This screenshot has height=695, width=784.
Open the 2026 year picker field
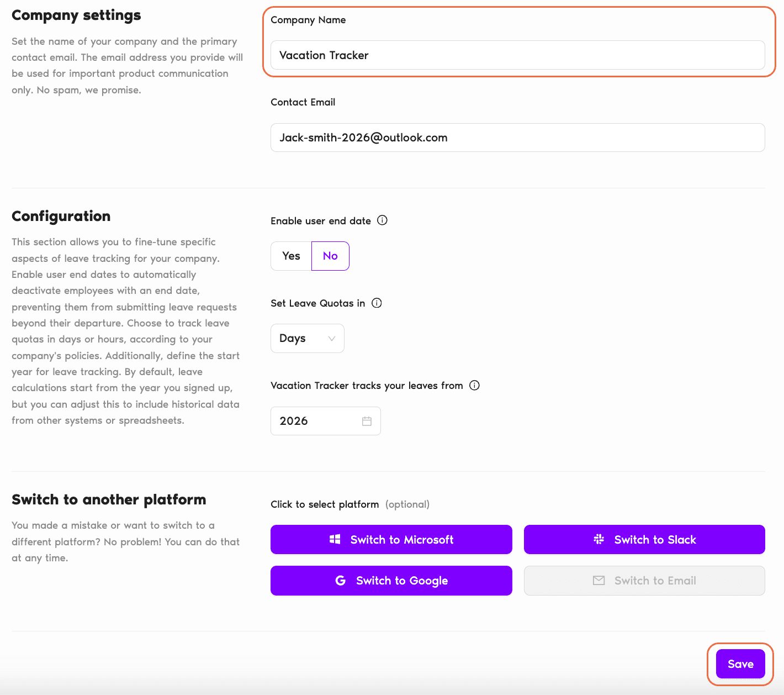click(x=325, y=421)
